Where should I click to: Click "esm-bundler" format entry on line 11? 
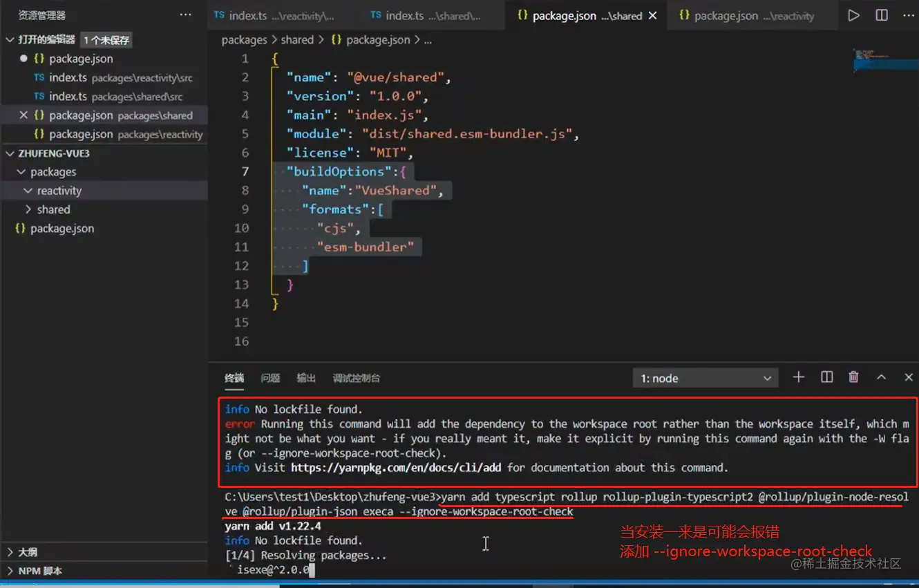point(365,247)
